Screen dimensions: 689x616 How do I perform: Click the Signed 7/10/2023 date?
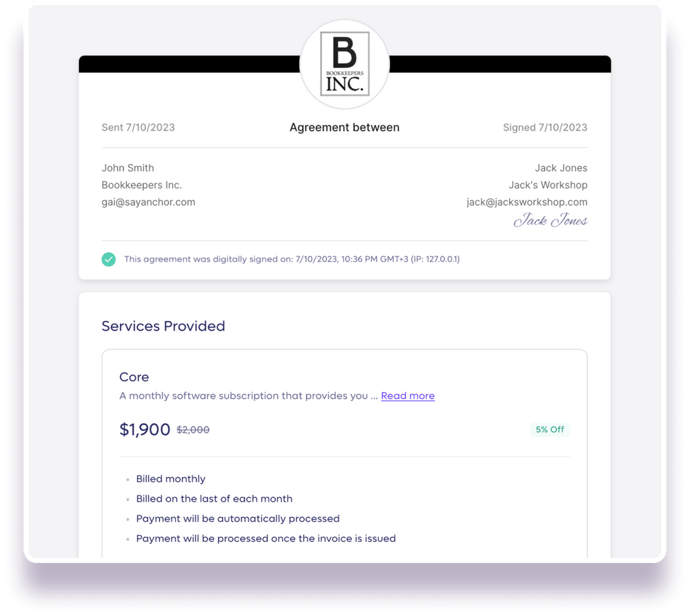pos(545,128)
